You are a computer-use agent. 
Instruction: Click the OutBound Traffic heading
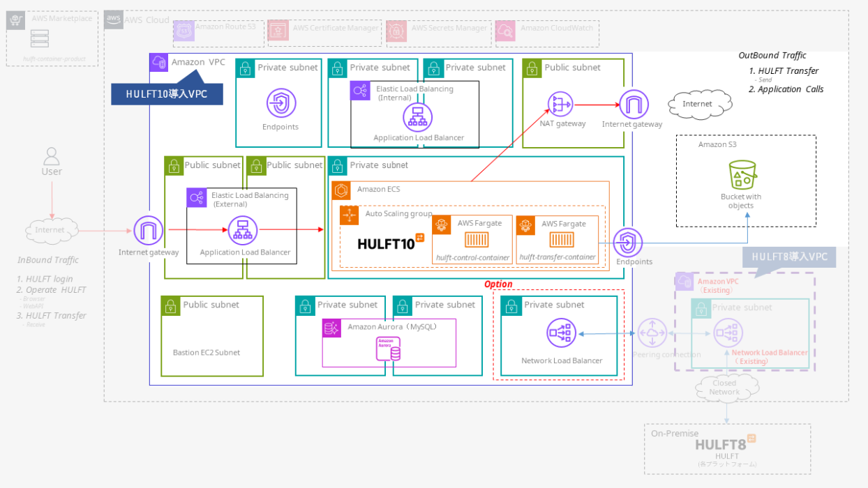(x=772, y=56)
